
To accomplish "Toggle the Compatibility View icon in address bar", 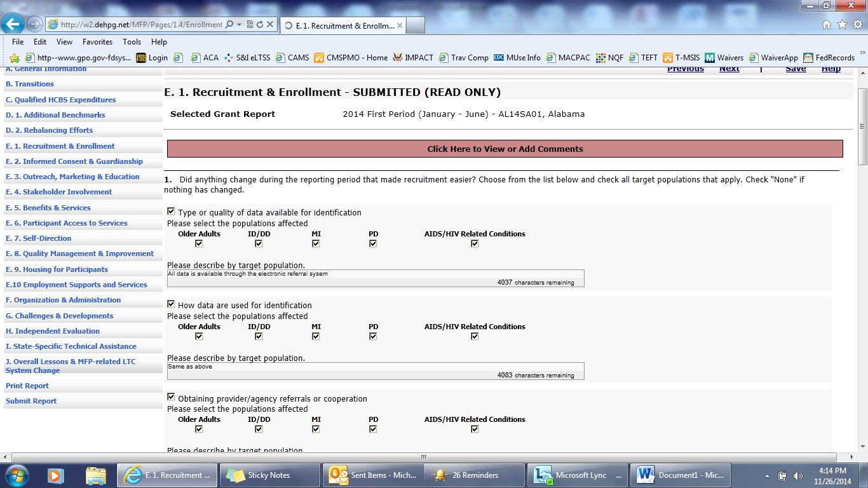I will 250,25.
